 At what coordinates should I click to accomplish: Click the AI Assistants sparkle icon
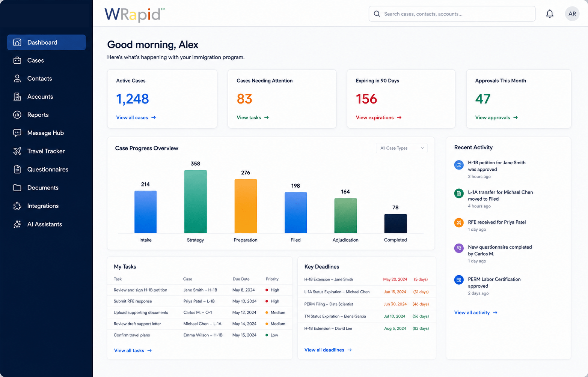(x=17, y=224)
